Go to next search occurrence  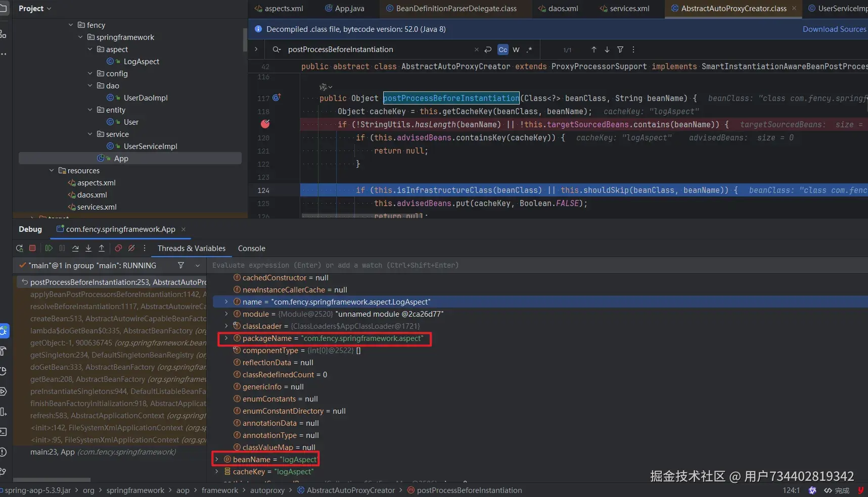[607, 49]
